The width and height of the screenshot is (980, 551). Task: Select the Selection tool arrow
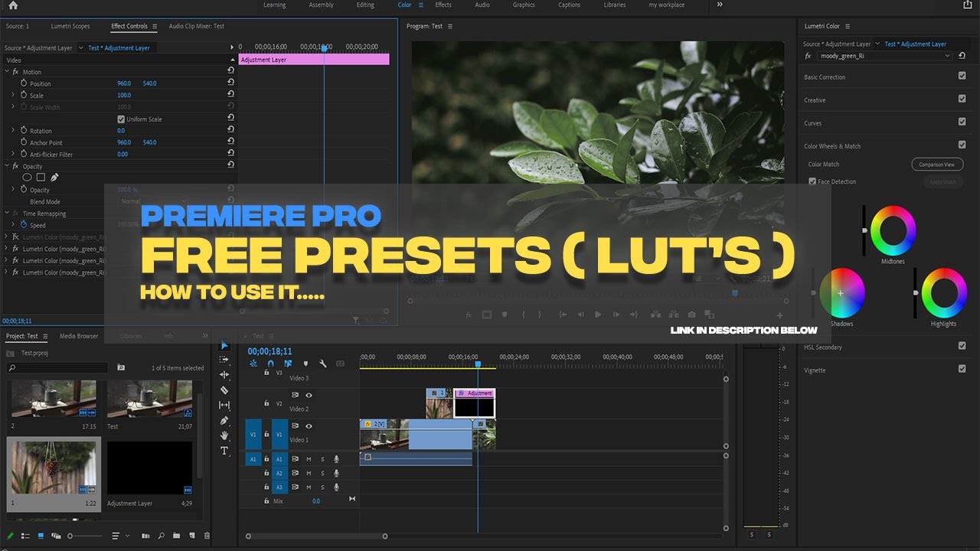pyautogui.click(x=224, y=345)
